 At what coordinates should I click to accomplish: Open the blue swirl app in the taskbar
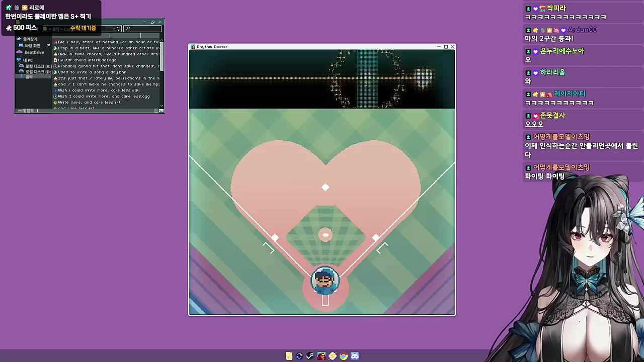click(x=299, y=356)
